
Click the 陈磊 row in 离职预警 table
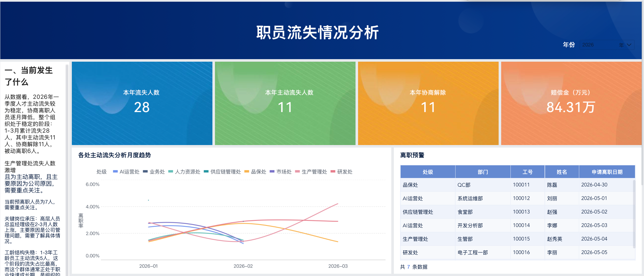(x=517, y=185)
